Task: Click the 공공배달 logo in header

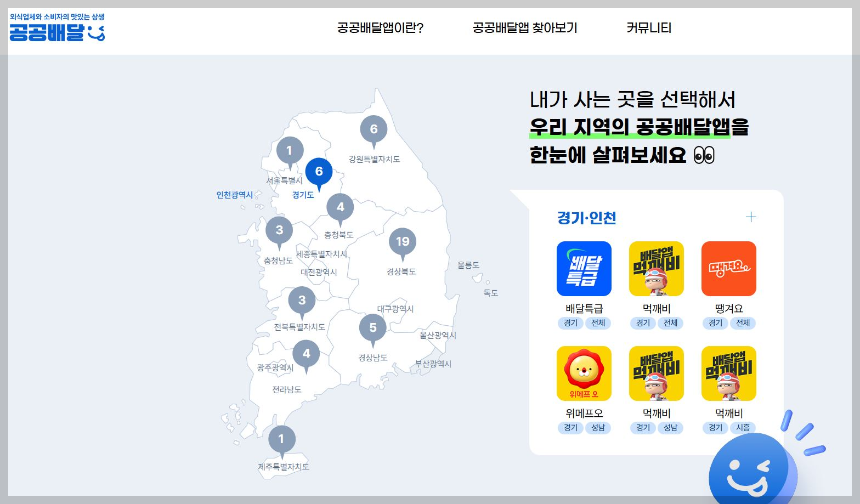Action: click(x=57, y=28)
